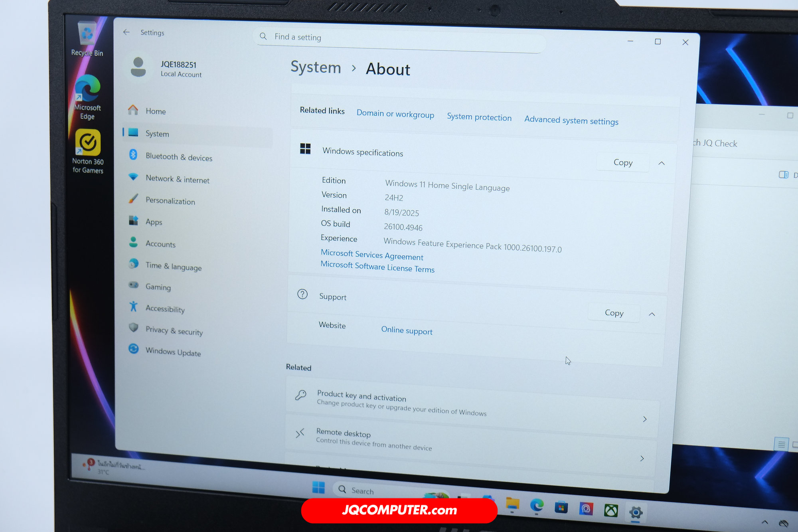Open the Microsoft Store taskbar icon
This screenshot has height=532, width=798.
pyautogui.click(x=561, y=508)
